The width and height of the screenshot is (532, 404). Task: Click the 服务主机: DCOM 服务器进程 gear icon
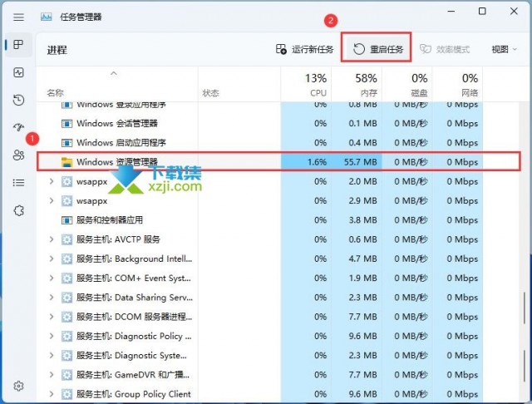pyautogui.click(x=66, y=317)
